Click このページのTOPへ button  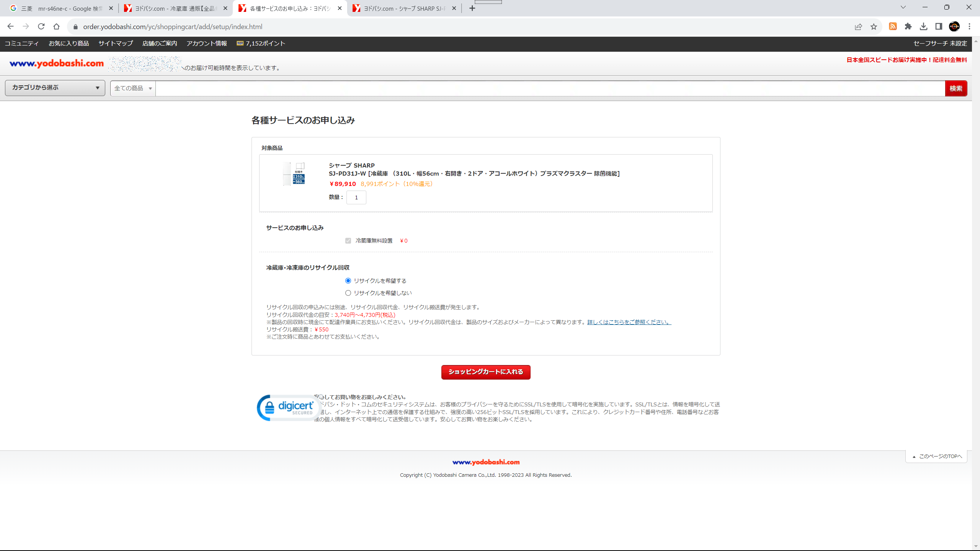pos(936,456)
